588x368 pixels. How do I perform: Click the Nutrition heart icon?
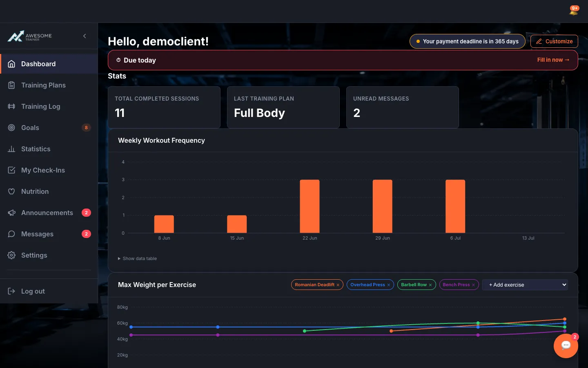click(11, 191)
